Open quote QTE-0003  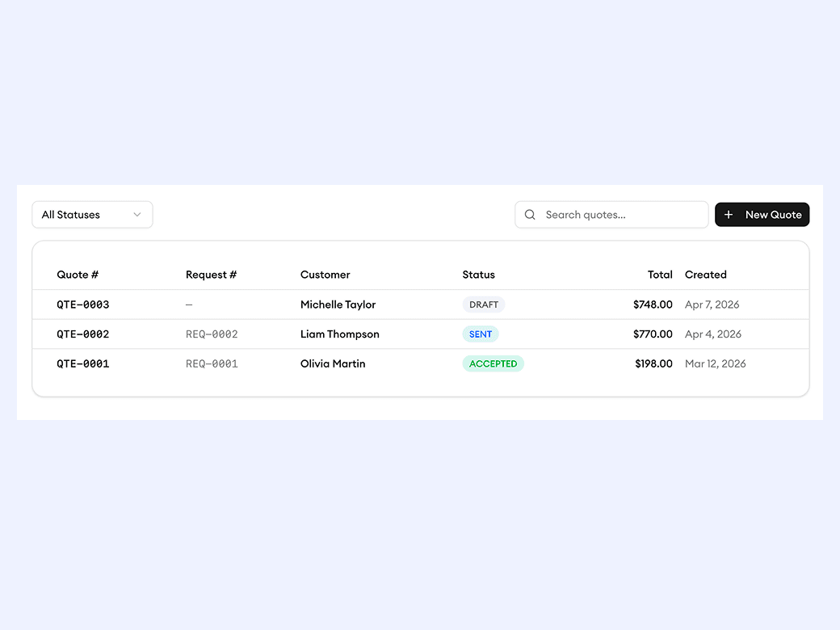point(82,304)
